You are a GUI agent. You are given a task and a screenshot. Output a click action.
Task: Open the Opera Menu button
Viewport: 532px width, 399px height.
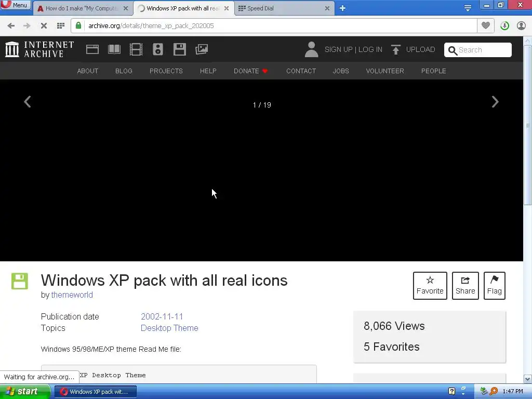16,5
